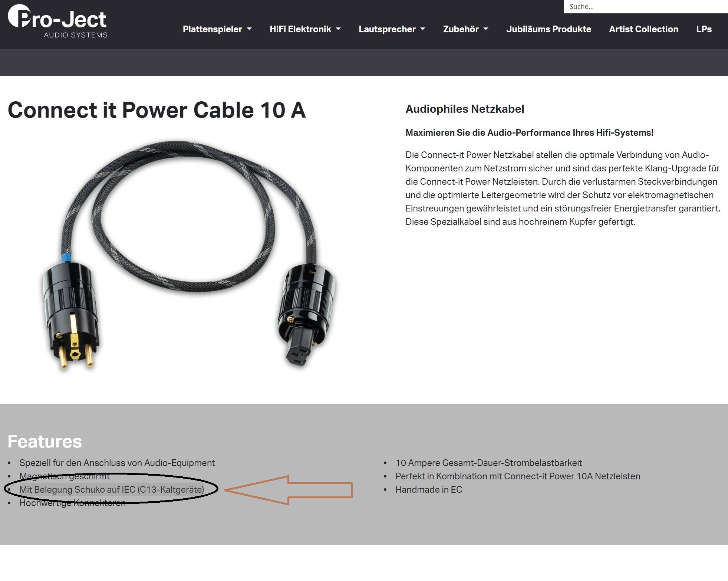The width and height of the screenshot is (728, 581).
Task: Click the Pro-Ject Audio Systems logo
Action: pyautogui.click(x=57, y=21)
